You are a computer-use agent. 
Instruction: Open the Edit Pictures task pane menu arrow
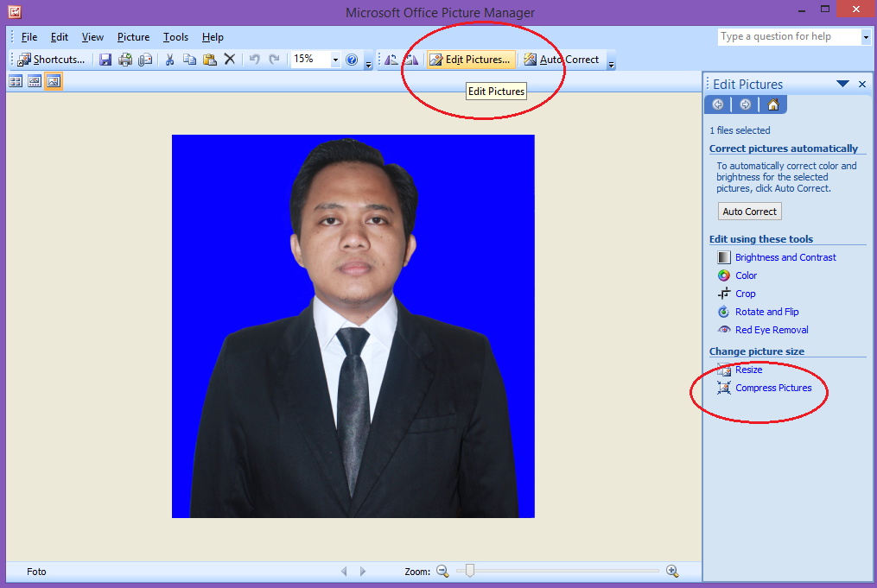(x=842, y=84)
